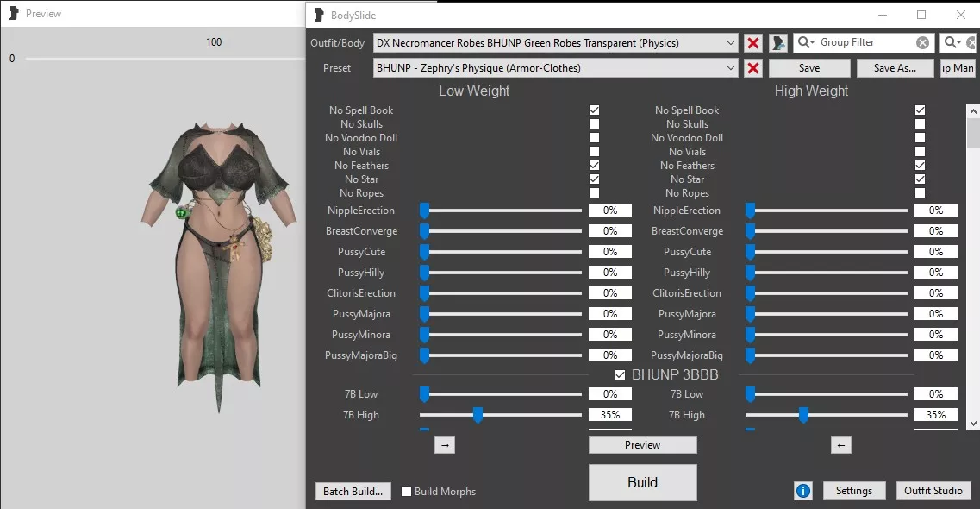
Task: Click the Build button
Action: [642, 482]
